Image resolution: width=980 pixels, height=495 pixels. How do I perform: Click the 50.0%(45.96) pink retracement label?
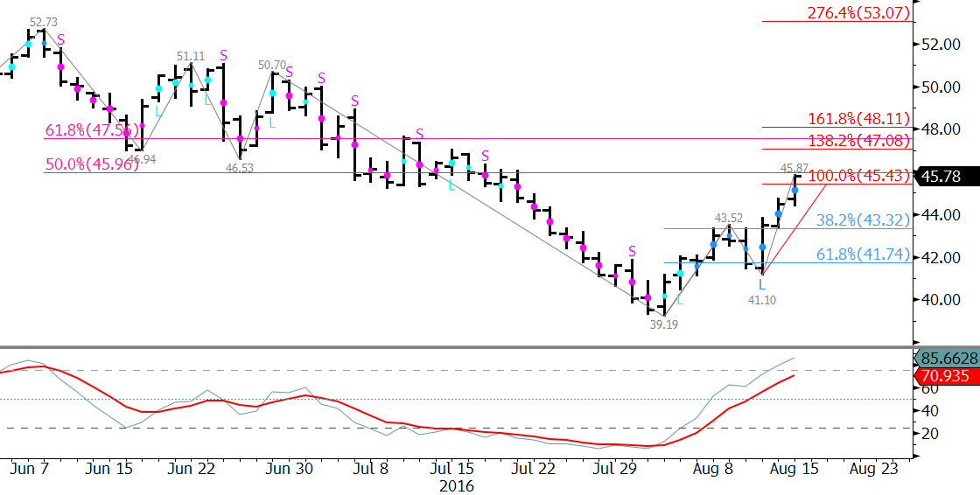(91, 165)
